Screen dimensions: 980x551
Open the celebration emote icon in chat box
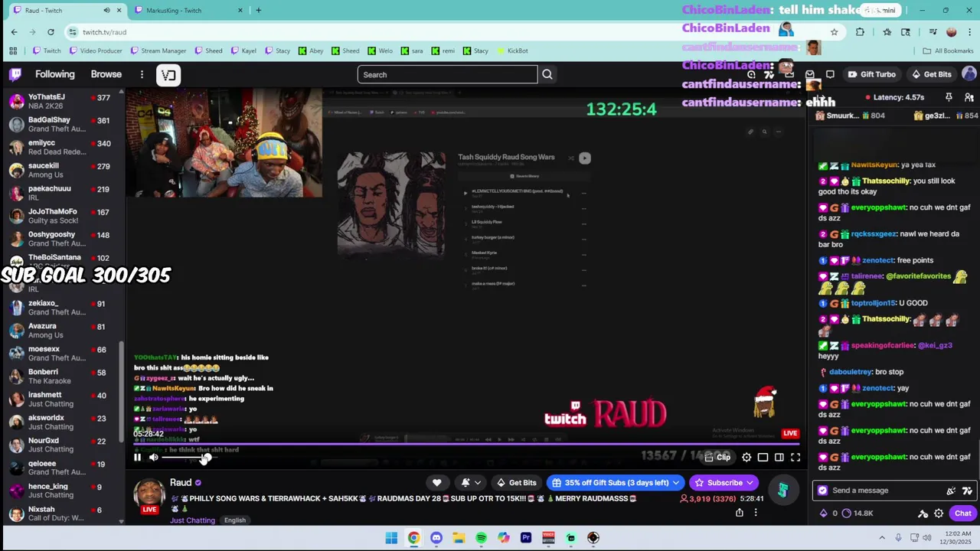pyautogui.click(x=951, y=491)
